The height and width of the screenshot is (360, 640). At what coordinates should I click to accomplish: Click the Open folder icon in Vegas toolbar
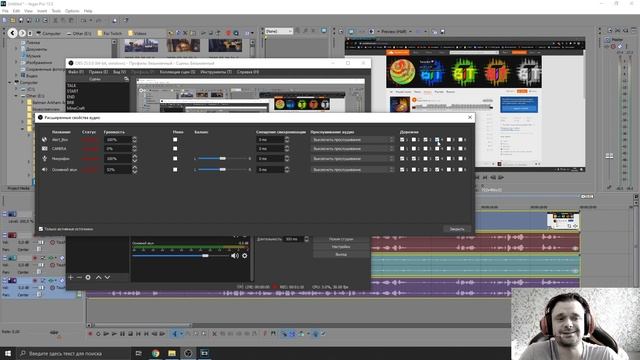[13, 20]
